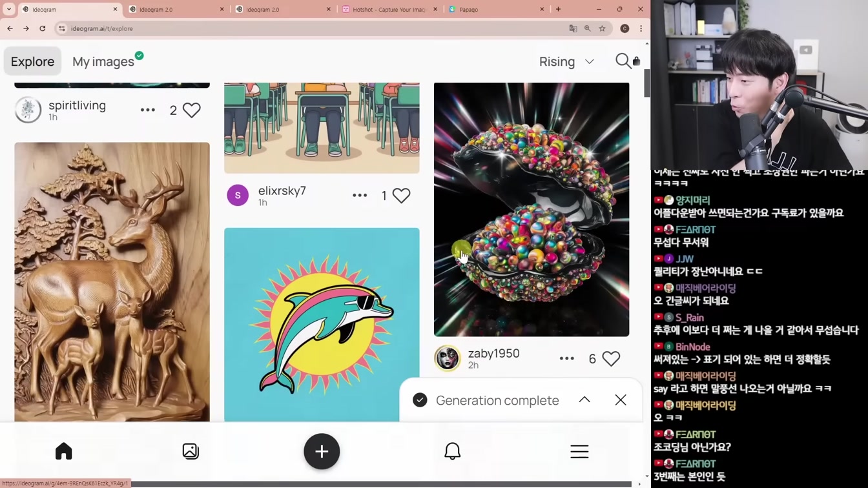The image size is (868, 488).
Task: Open the carved wooden deer image
Action: click(112, 281)
